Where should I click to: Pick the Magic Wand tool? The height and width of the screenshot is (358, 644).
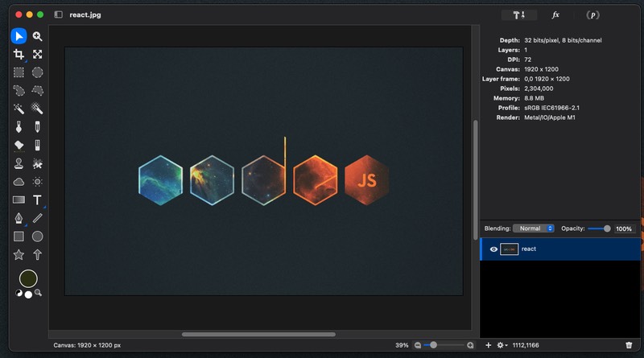[x=19, y=109]
